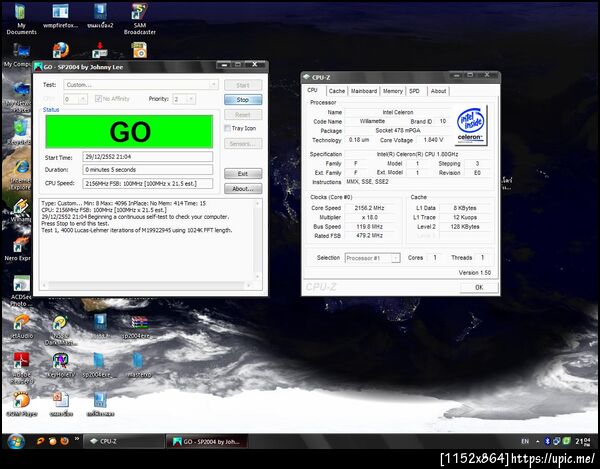Show hidden system tray icons arrow
Screen dimensions: 600x469
538,441
